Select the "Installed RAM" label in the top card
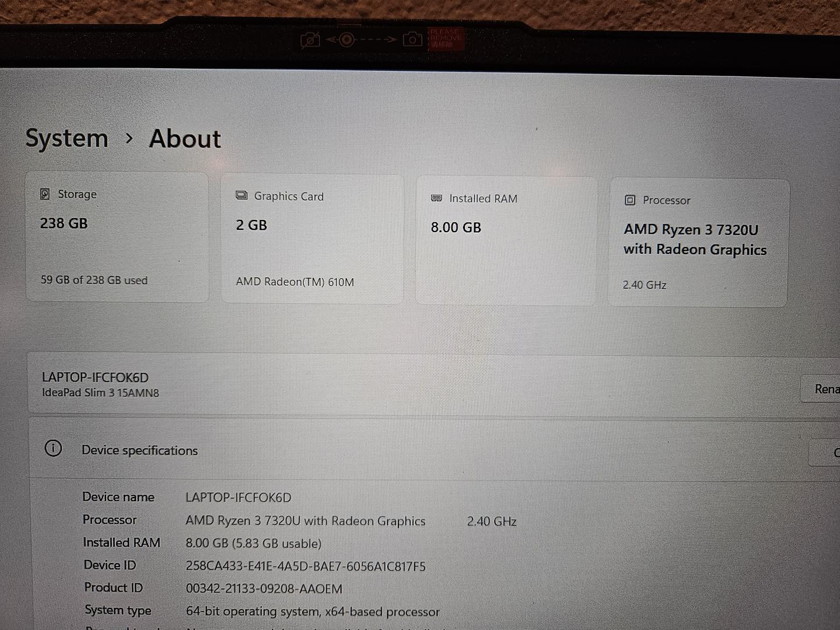 point(483,199)
